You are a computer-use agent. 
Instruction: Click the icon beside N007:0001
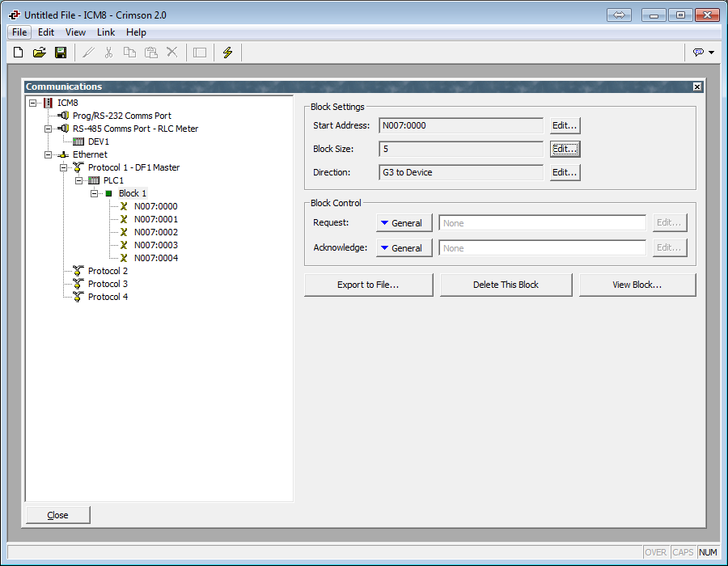[x=124, y=219]
